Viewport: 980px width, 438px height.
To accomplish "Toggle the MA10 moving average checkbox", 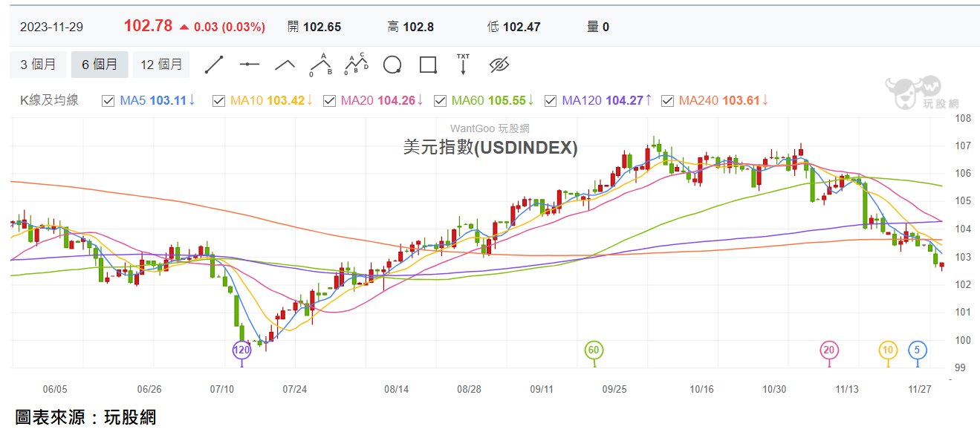I will tap(218, 100).
